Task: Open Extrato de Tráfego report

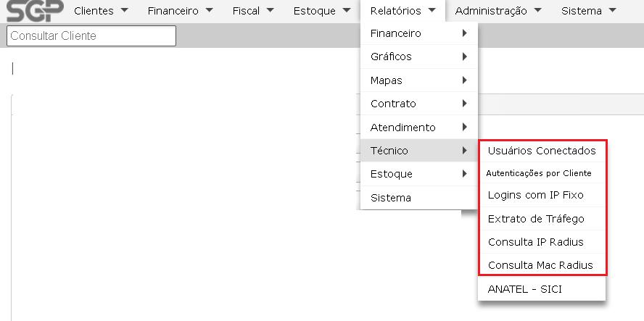Action: [536, 219]
